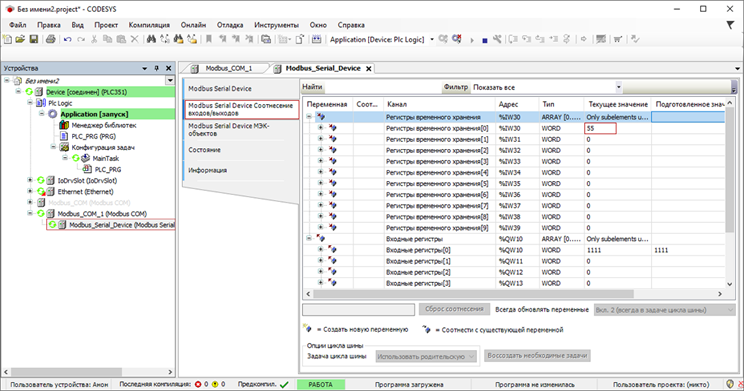Open the Состояние side tab
Viewport: 744px width, 391px height.
tap(241, 150)
